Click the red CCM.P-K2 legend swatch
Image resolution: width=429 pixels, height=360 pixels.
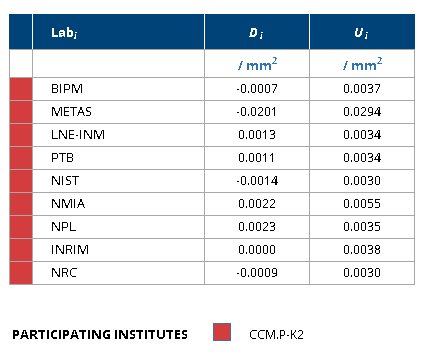(222, 332)
